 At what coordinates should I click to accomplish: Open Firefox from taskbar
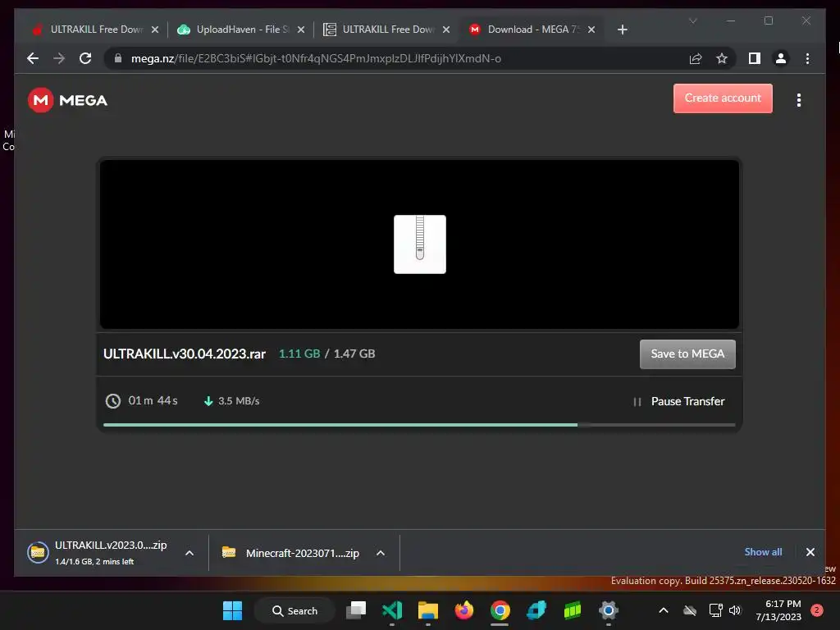coord(464,610)
